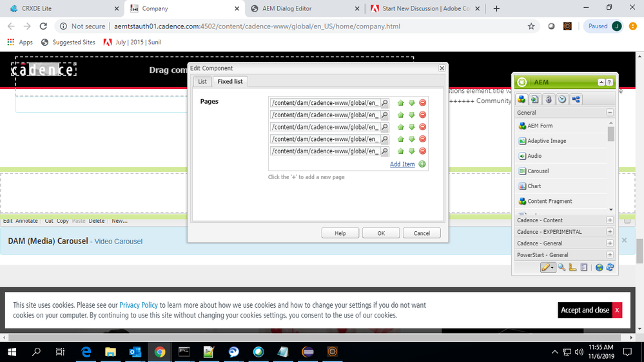Open the sidekick magnifier preview mode icon
644x362 pixels.
[562, 267]
